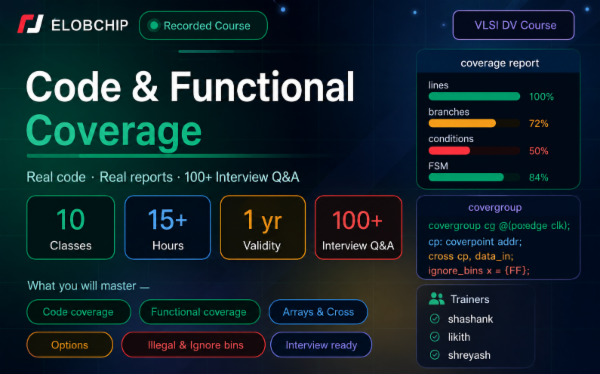Click the green dot in Recorded Course badge
The height and width of the screenshot is (374, 600).
(x=154, y=26)
